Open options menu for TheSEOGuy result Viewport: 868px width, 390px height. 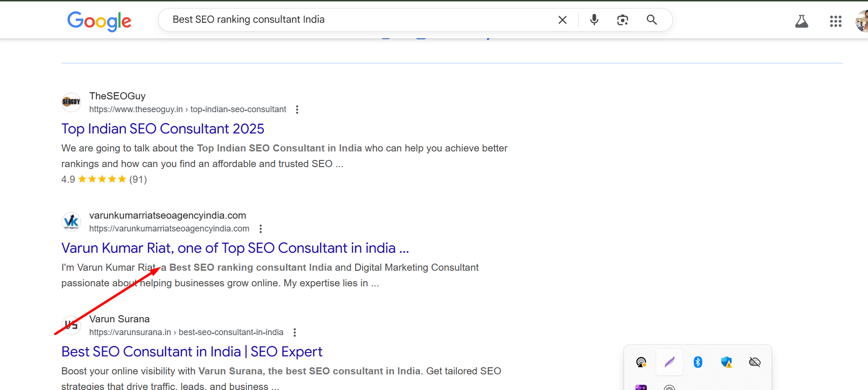(x=297, y=109)
